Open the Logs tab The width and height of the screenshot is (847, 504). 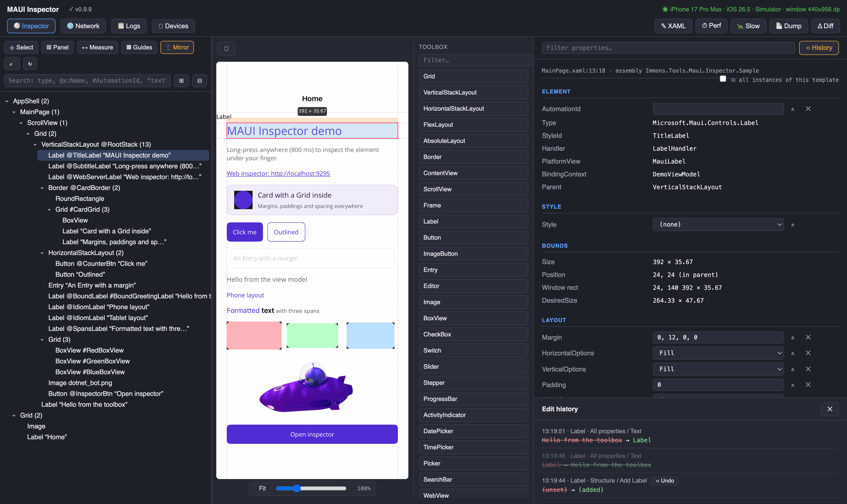pos(129,26)
